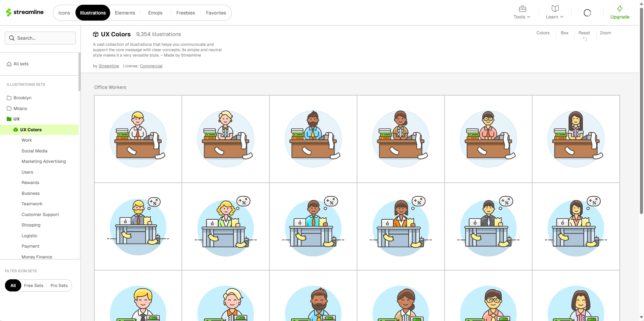The width and height of the screenshot is (644, 321).
Task: Select long-haired woman at messy desk illustration
Action: 576,139
